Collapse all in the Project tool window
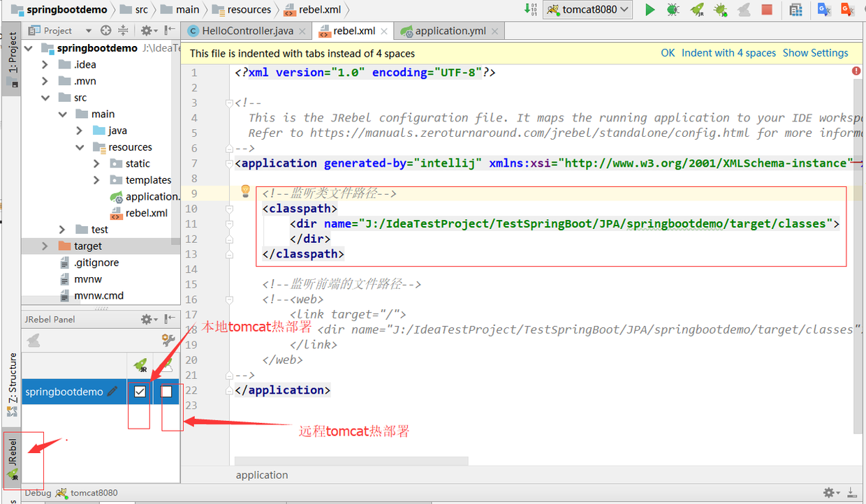 coord(123,30)
